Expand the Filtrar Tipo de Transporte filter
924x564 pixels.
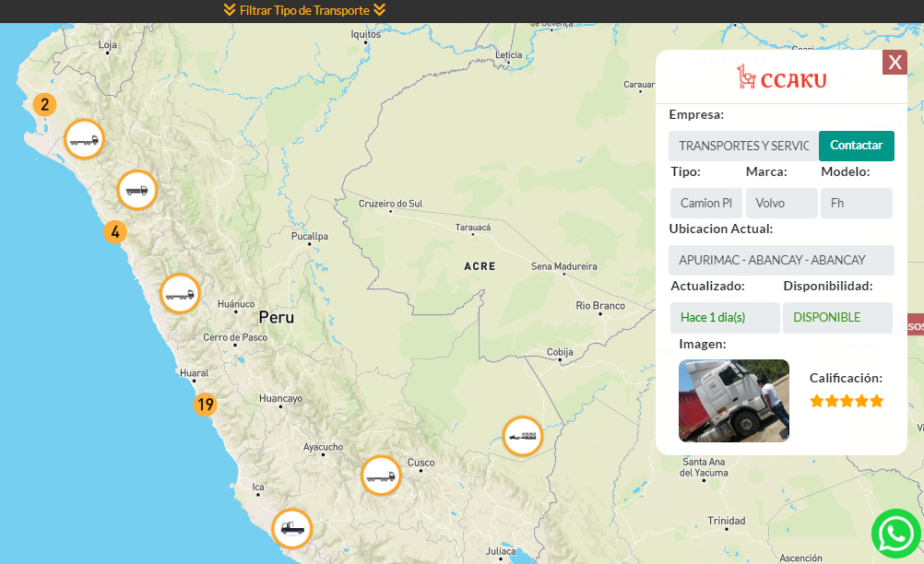[x=304, y=10]
